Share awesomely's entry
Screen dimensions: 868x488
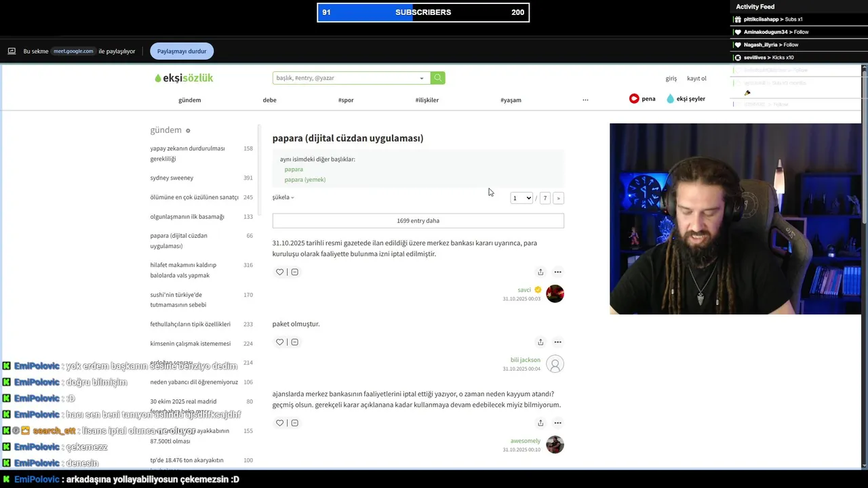(x=540, y=423)
